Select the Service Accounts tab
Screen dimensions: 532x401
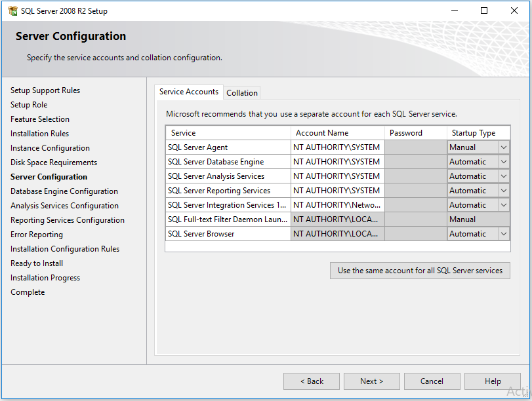(189, 92)
